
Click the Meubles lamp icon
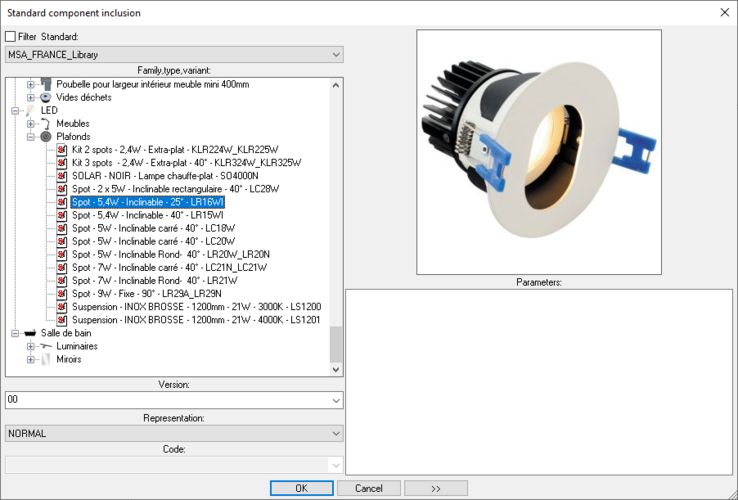45,123
